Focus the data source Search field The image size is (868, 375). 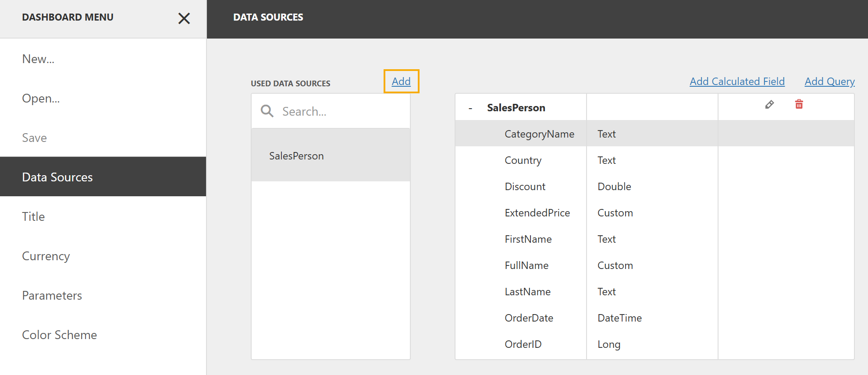point(342,112)
